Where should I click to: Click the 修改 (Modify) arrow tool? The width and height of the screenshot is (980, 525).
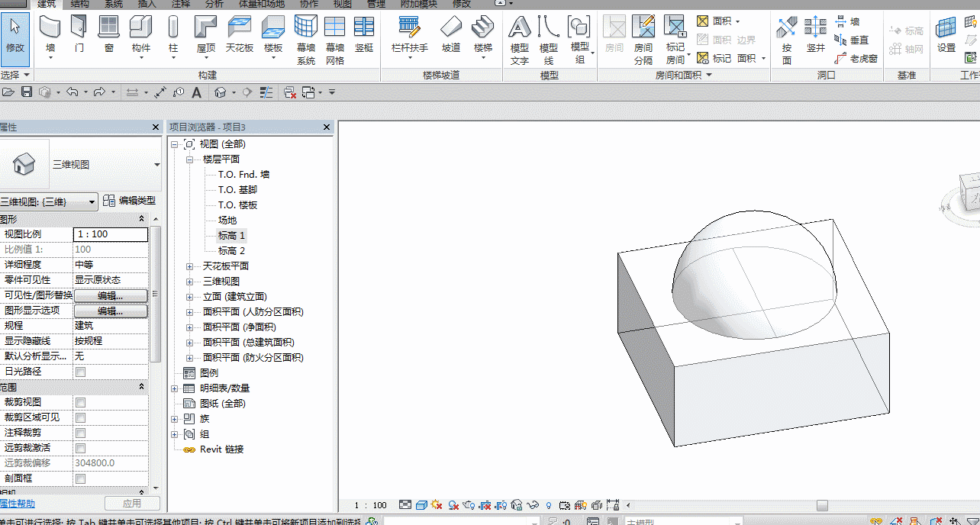[x=15, y=38]
